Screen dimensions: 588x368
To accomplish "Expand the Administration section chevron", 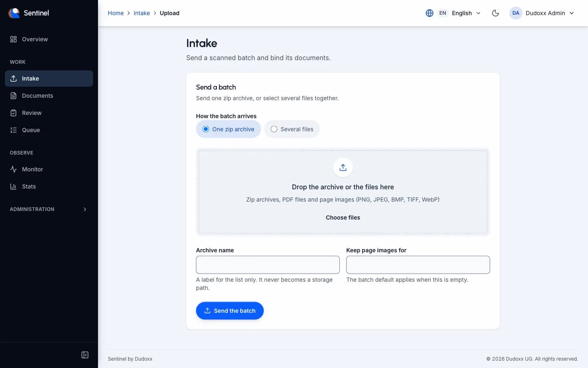I will [85, 209].
